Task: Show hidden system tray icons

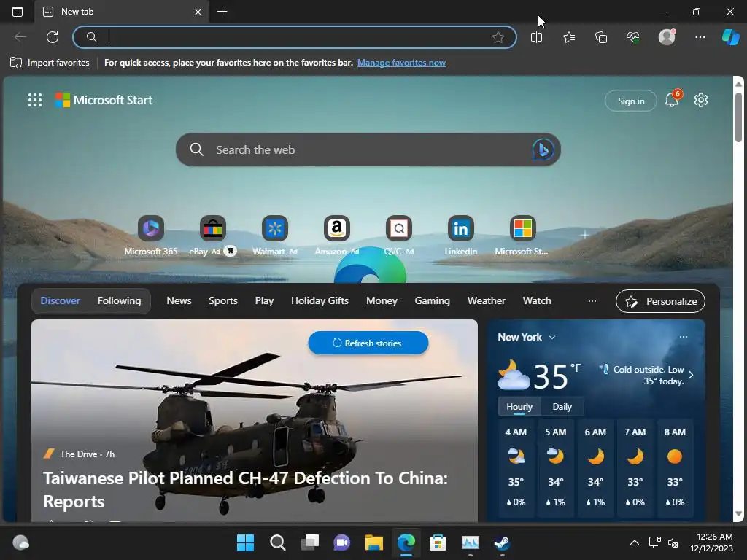Action: pos(635,542)
